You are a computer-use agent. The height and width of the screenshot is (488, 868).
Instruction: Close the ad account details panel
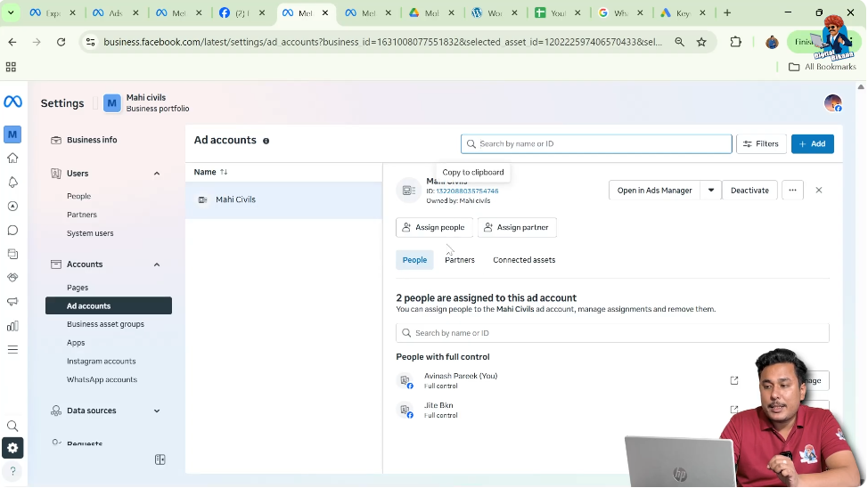[819, 191]
